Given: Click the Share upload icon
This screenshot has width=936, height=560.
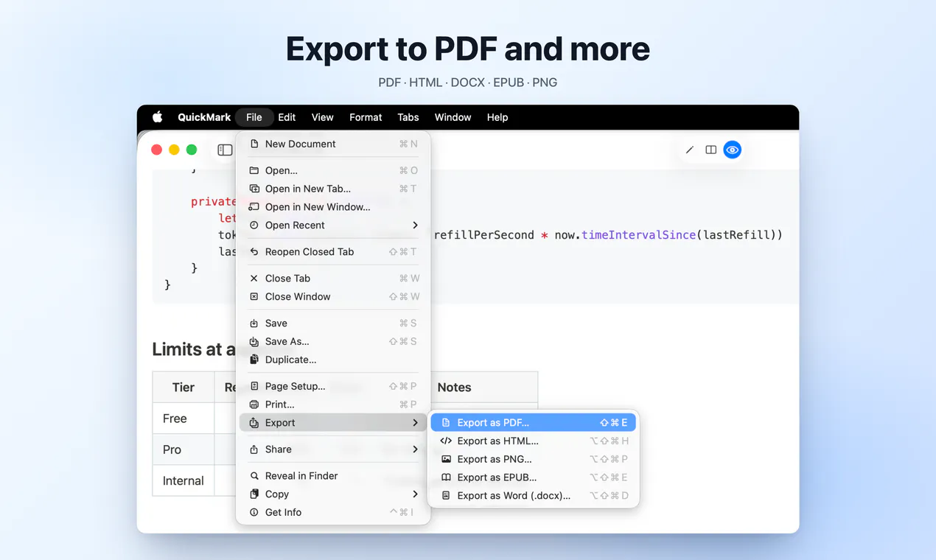Looking at the screenshot, I should click(254, 449).
